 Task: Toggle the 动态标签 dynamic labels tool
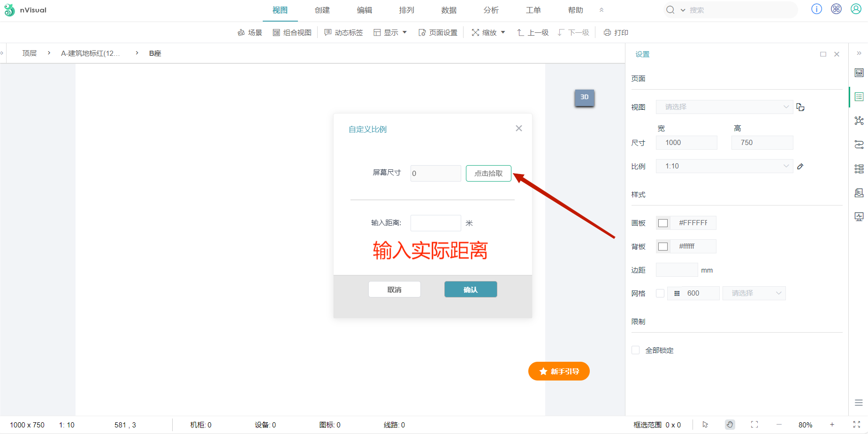tap(343, 32)
